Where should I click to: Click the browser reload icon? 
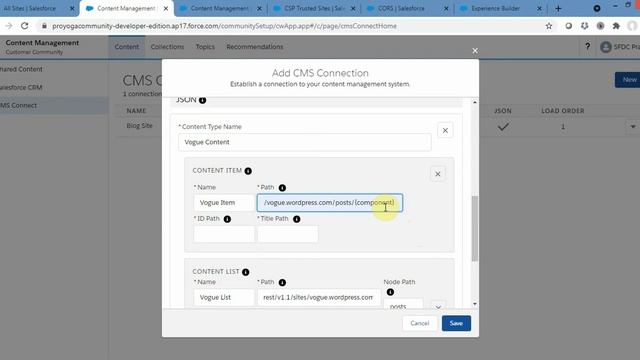(24, 26)
